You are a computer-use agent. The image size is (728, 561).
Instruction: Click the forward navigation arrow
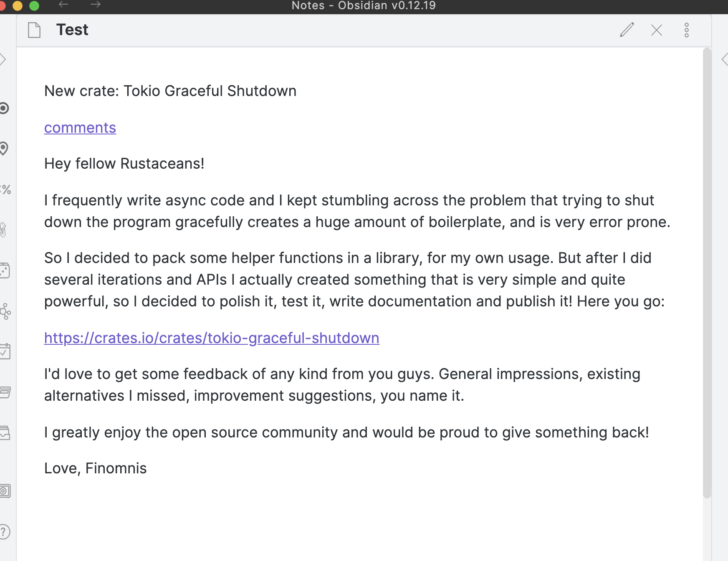coord(96,5)
